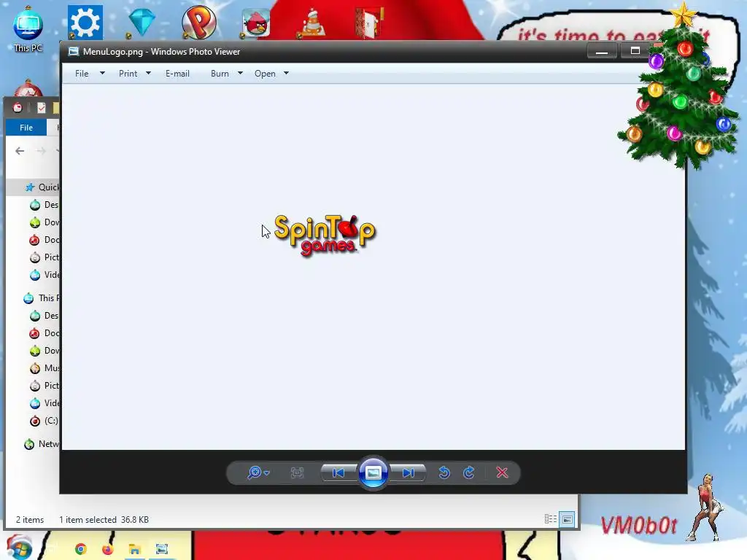Click '1 item selected 36.8 KB' status
Viewport: 747px width, 560px height.
104,519
